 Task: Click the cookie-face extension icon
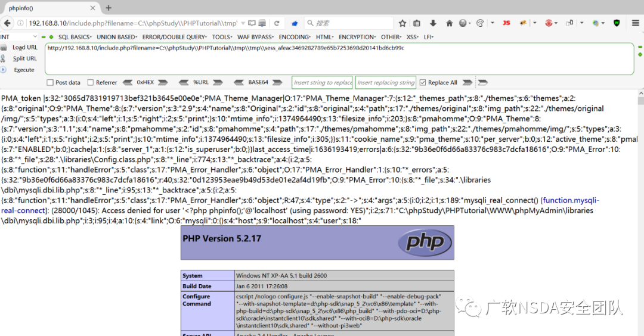tap(479, 23)
